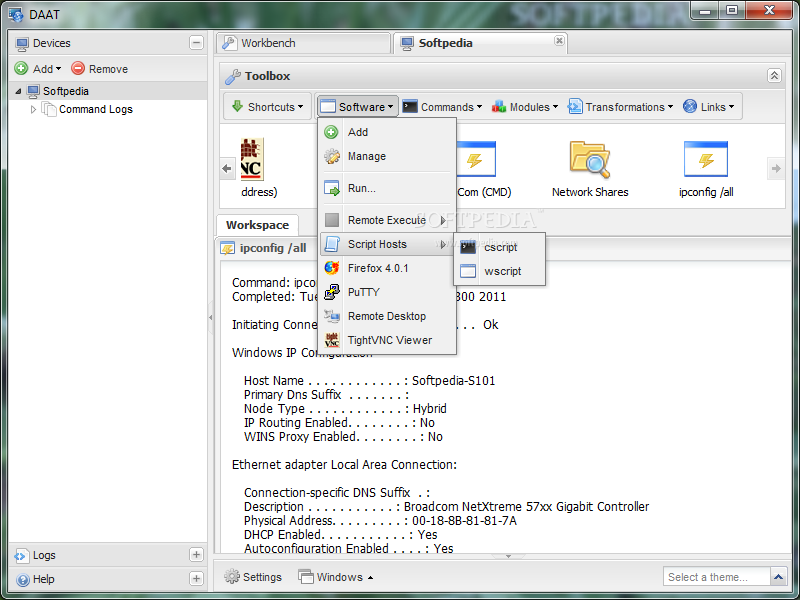Click the Firefox icon in menu
Viewport: 800px width, 600px height.
[332, 268]
